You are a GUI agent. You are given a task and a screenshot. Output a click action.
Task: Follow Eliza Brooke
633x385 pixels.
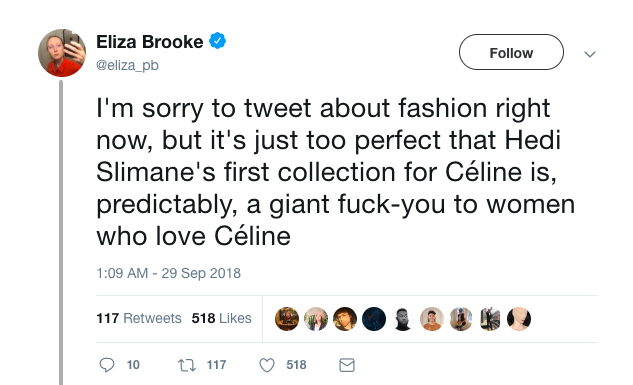click(x=511, y=52)
